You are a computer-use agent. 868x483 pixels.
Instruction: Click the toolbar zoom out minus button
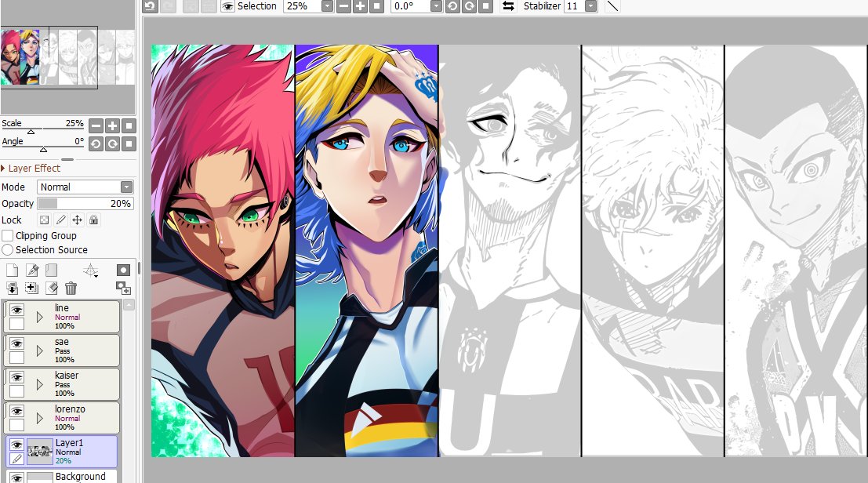343,6
